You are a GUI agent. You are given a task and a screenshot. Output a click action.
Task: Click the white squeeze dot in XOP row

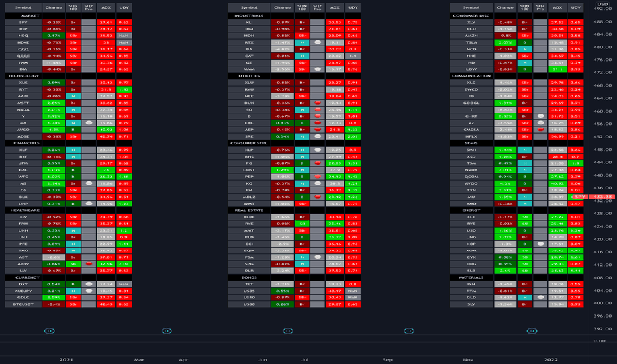click(540, 244)
